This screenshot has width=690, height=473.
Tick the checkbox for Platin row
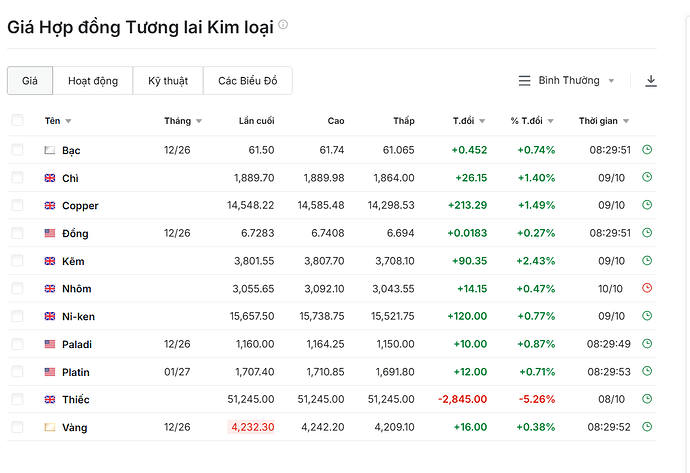(x=17, y=372)
